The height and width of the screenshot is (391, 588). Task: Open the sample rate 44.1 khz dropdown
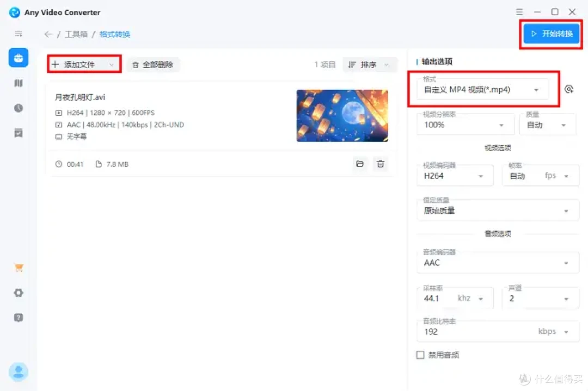point(455,298)
